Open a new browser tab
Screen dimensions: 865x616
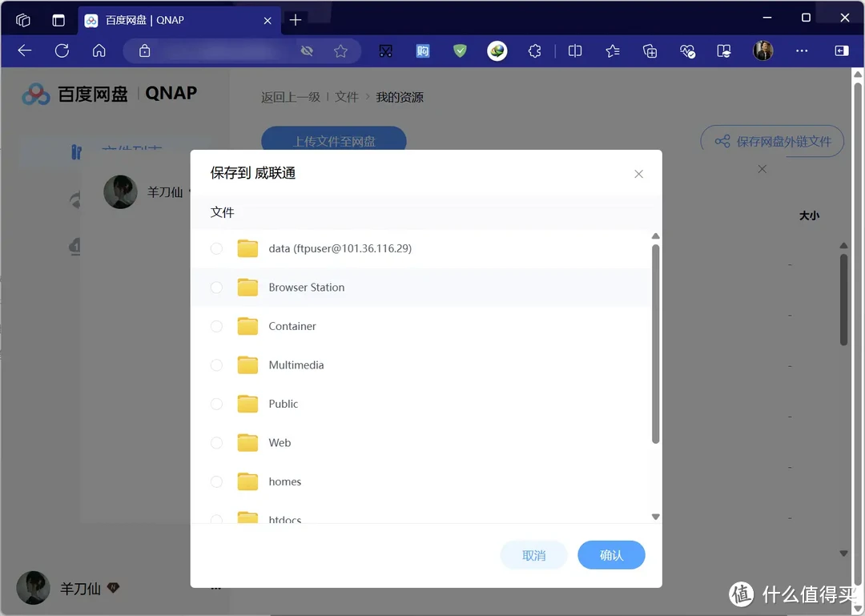tap(295, 20)
